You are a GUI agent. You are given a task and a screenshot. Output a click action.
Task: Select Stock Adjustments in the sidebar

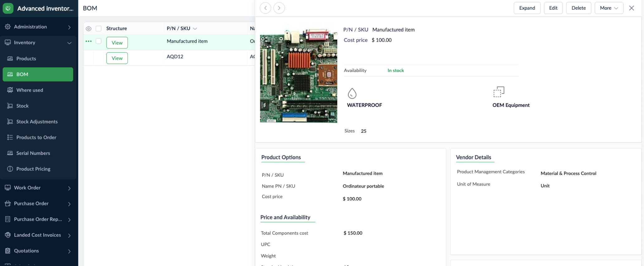click(x=37, y=121)
